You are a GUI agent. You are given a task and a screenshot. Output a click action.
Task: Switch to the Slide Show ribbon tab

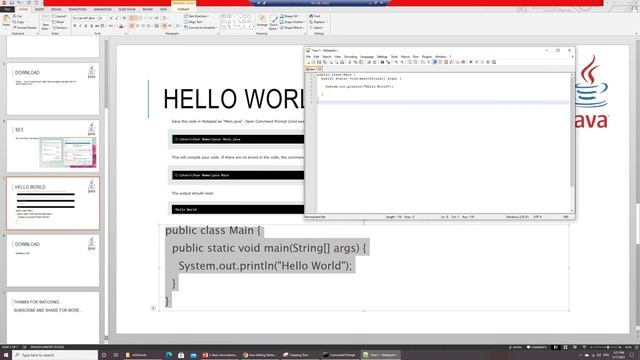pos(127,9)
